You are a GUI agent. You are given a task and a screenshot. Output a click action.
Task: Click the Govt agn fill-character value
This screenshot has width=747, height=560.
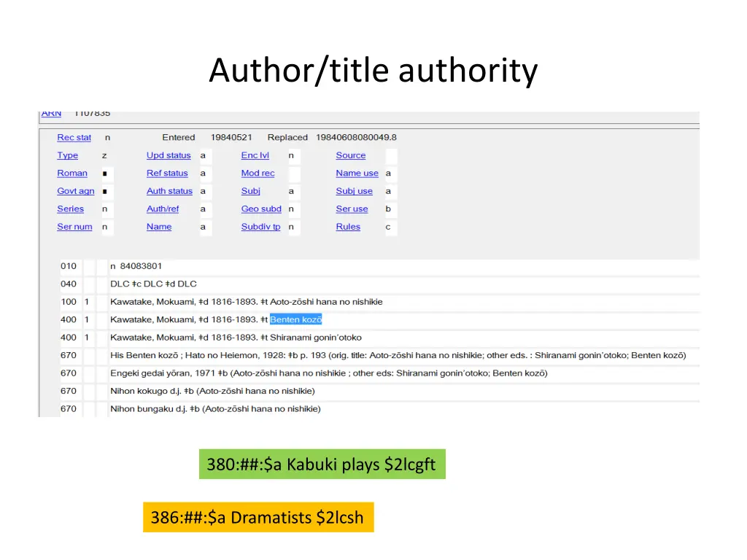tap(105, 192)
